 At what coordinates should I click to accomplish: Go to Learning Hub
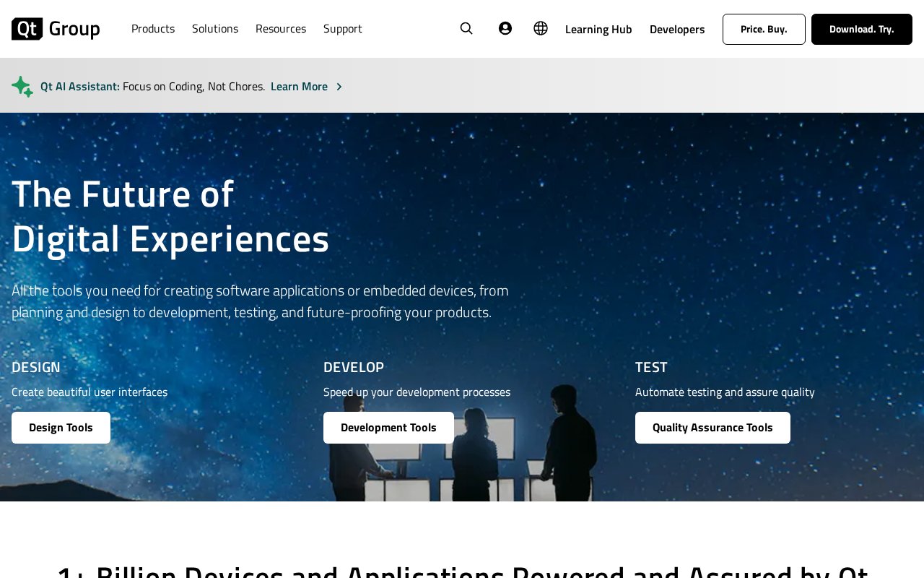click(598, 29)
